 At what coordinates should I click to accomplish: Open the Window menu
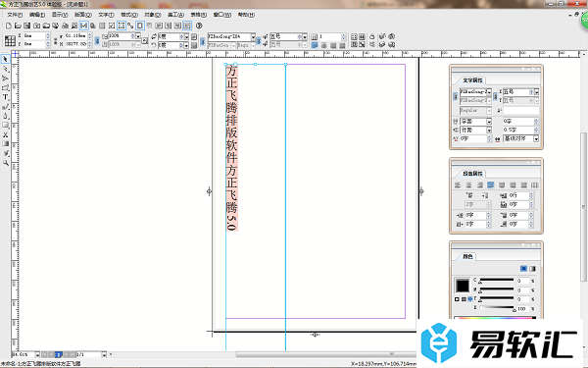(222, 15)
